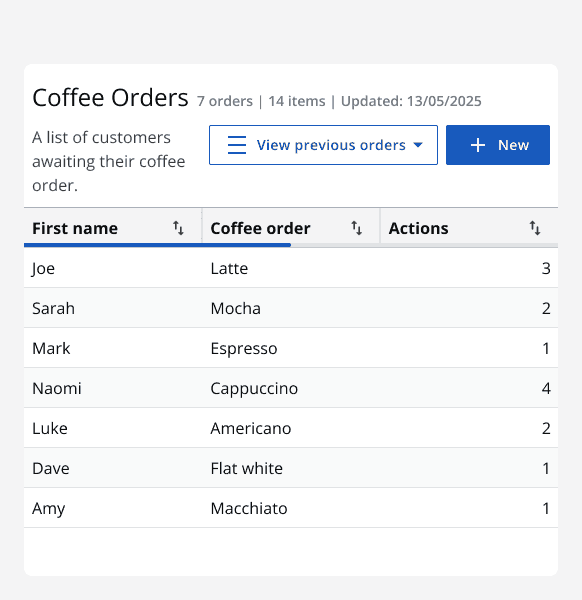The height and width of the screenshot is (600, 582).
Task: Click the '7 orders' summary text
Action: click(x=225, y=101)
